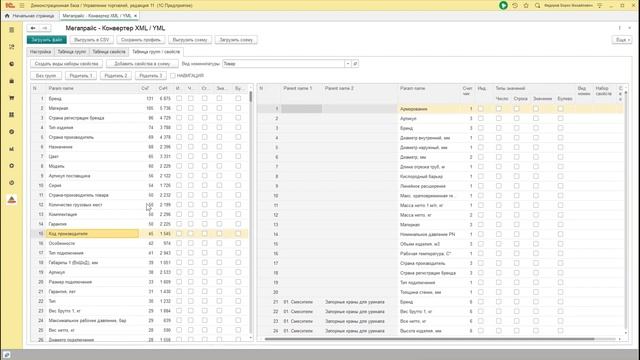Select Армирование row in right table
Screen dimensions: 640x360
pyautogui.click(x=440, y=109)
